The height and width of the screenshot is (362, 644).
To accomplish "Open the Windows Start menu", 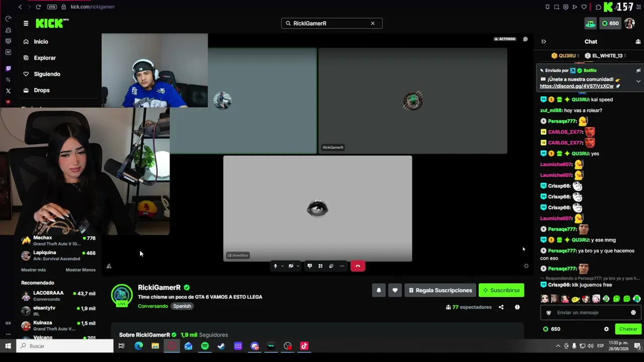I will point(8,346).
